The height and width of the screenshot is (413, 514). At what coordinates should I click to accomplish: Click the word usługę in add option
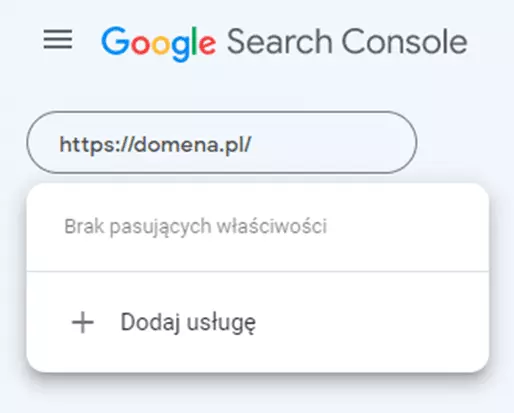[x=221, y=323]
